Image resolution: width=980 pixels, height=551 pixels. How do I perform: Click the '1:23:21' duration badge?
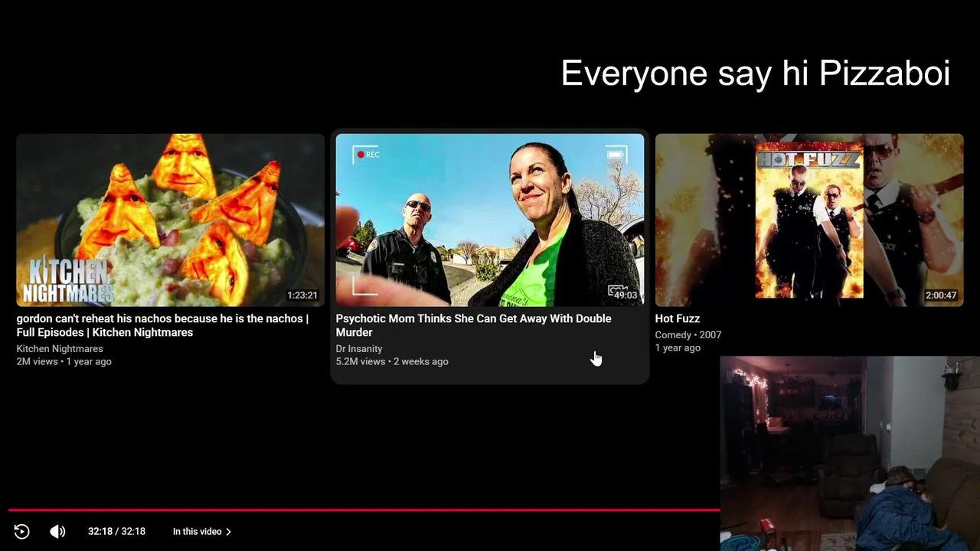302,295
